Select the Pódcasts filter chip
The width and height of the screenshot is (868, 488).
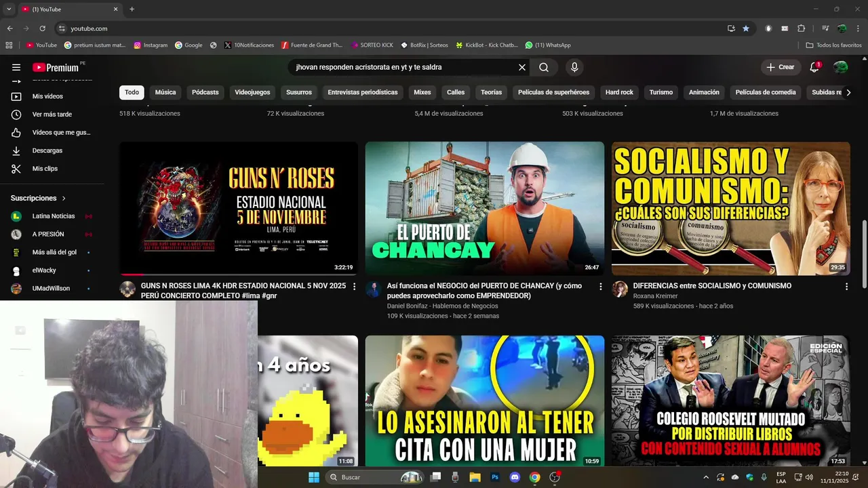click(205, 92)
